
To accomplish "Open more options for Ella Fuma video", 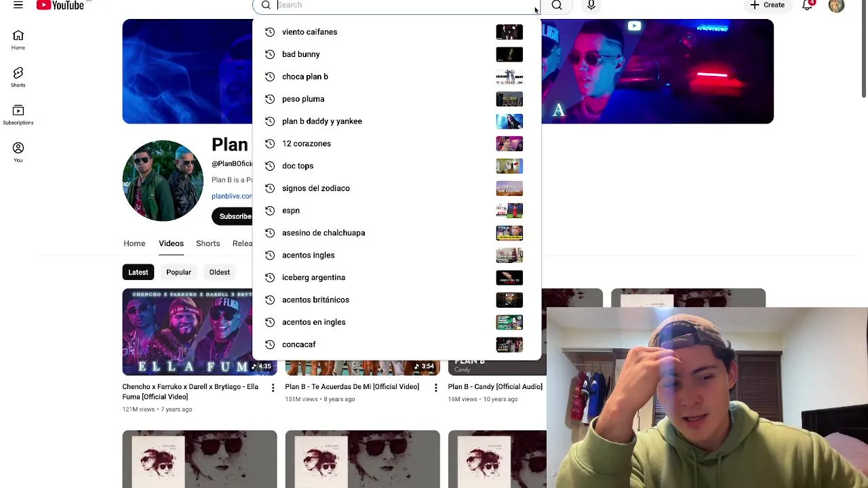I will [273, 388].
